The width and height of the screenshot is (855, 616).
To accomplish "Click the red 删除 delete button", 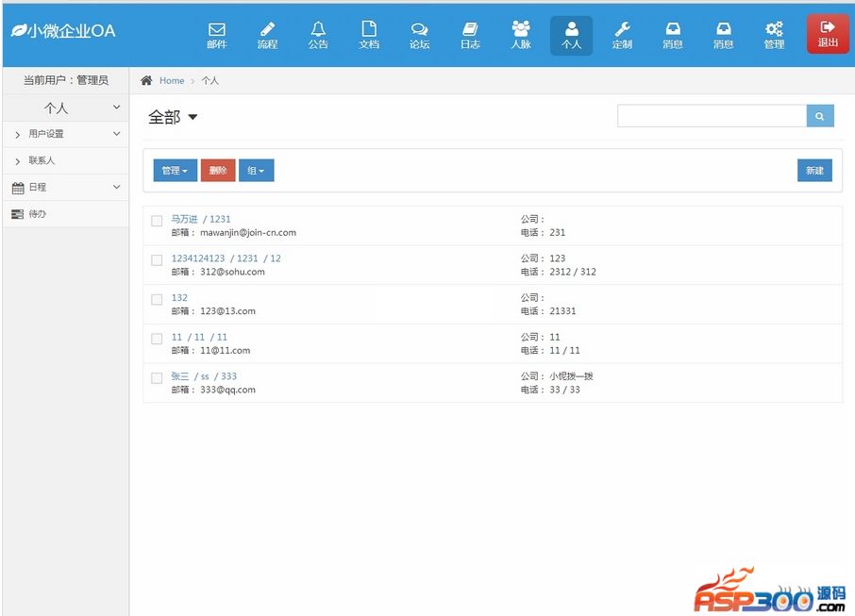I will (218, 171).
